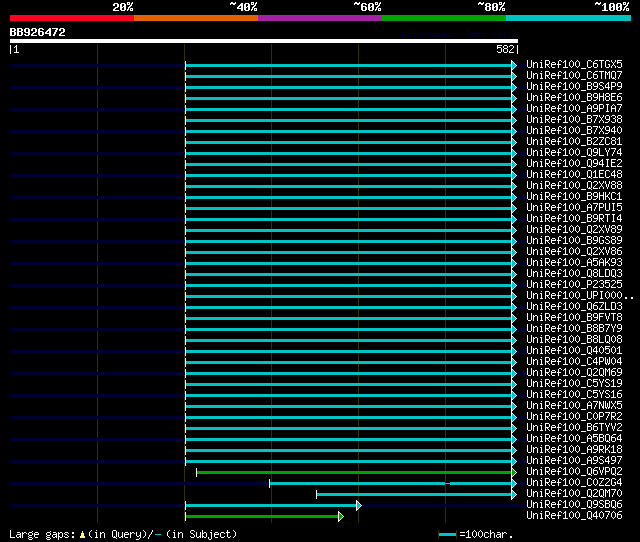Image resolution: width=640 pixels, height=542 pixels.
Task: Select UniRef100_Q6ZLD3 hit label
Action: tap(574, 307)
